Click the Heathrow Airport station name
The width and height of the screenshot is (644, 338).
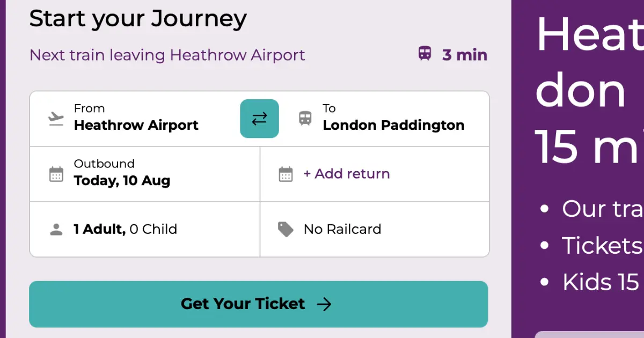136,126
